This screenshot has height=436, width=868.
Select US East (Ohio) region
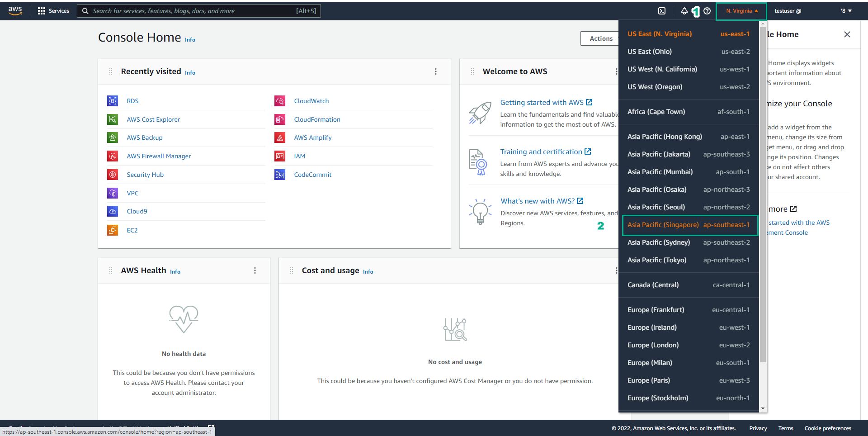[689, 52]
